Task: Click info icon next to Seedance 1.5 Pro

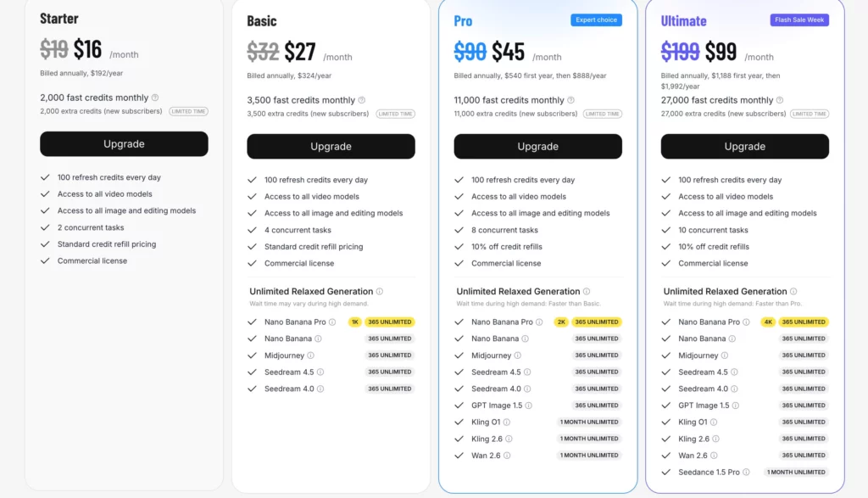Action: click(x=747, y=473)
